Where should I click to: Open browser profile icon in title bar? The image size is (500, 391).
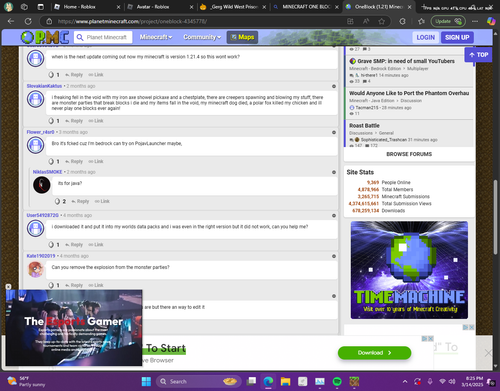click(8, 7)
